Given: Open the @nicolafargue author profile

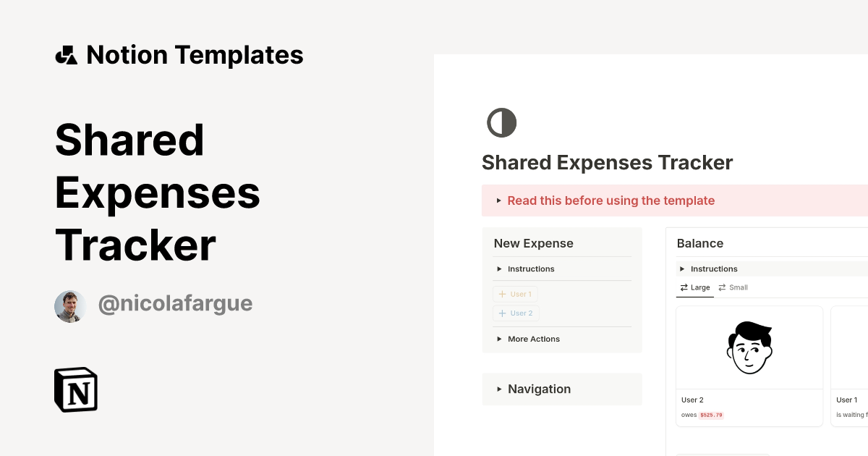Looking at the screenshot, I should [175, 303].
